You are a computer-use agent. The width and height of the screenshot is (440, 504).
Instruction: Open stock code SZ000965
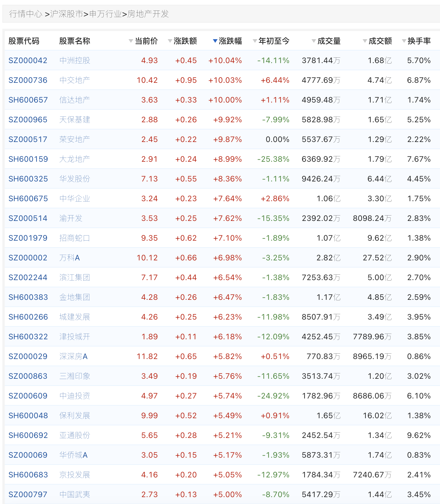[28, 120]
